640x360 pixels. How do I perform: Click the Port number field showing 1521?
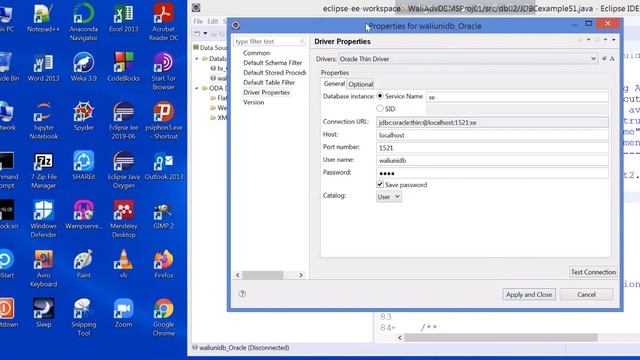[492, 148]
